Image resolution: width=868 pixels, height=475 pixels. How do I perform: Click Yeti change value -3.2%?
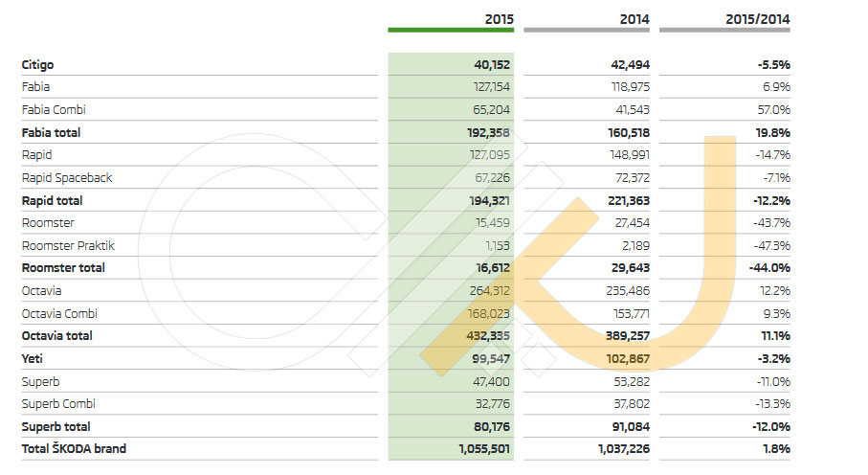click(x=774, y=358)
